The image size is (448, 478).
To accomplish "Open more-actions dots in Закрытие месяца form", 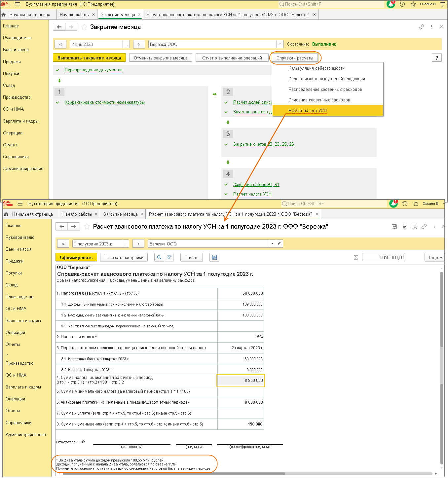I will click(431, 27).
